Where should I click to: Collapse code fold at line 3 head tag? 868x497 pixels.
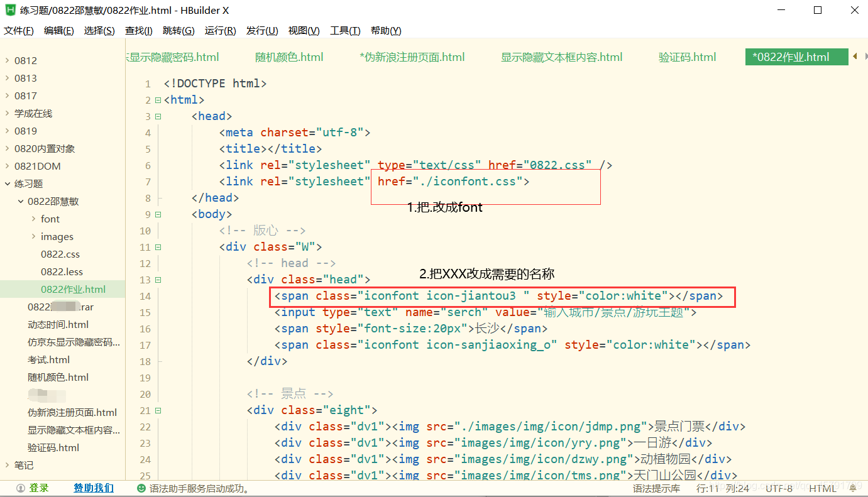[158, 116]
